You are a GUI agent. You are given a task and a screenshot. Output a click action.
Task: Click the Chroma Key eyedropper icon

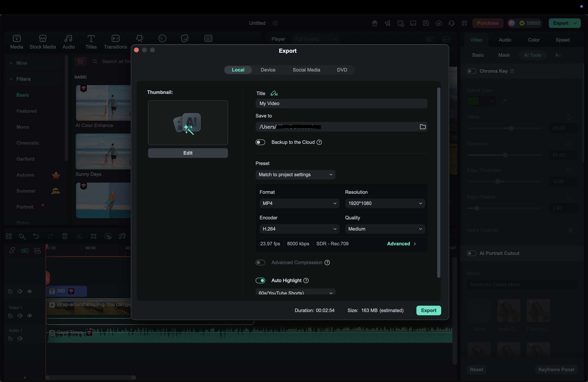pyautogui.click(x=504, y=101)
